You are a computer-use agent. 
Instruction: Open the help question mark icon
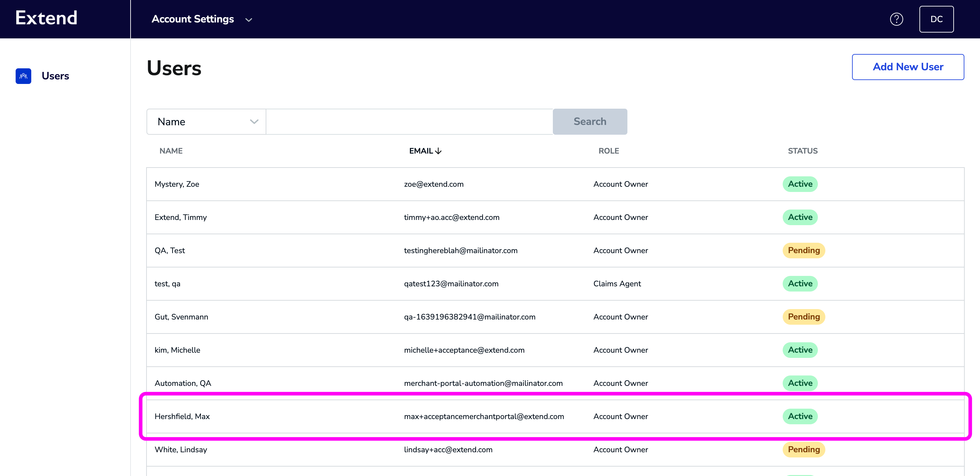click(x=896, y=19)
